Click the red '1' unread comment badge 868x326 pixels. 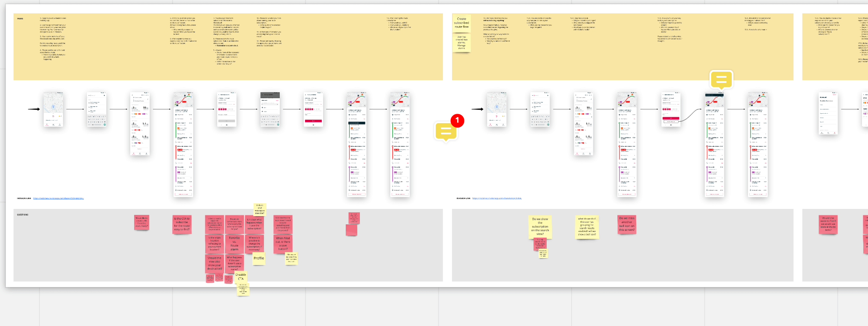(457, 121)
